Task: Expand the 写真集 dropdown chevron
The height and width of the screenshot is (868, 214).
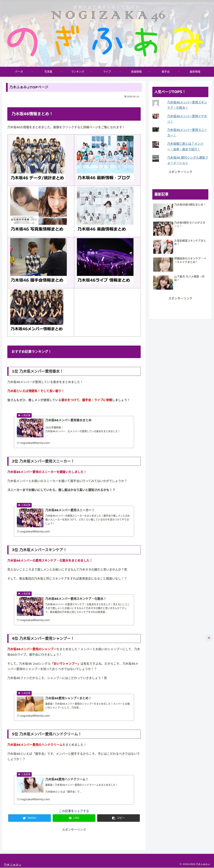Action: coord(61,72)
